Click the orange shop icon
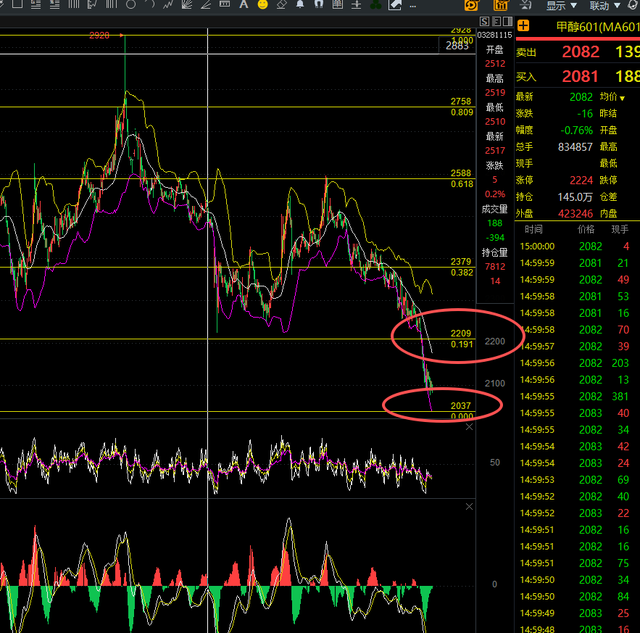The image size is (640, 633). [x=500, y=5]
